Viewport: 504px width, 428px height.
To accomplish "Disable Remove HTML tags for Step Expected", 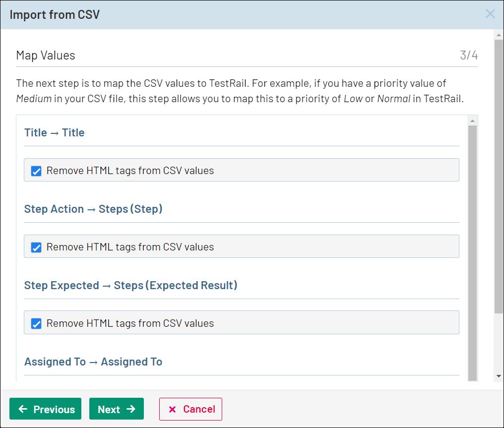I will (36, 324).
